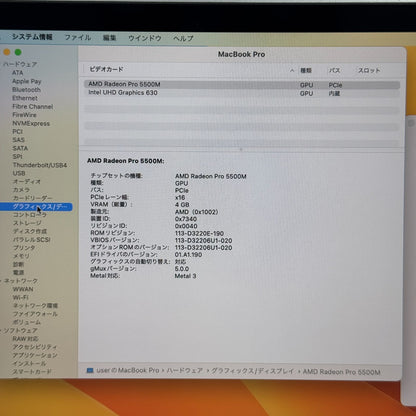This screenshot has width=416, height=416.
Task: Click userのMacBook Pro in path bar
Action: point(128,371)
